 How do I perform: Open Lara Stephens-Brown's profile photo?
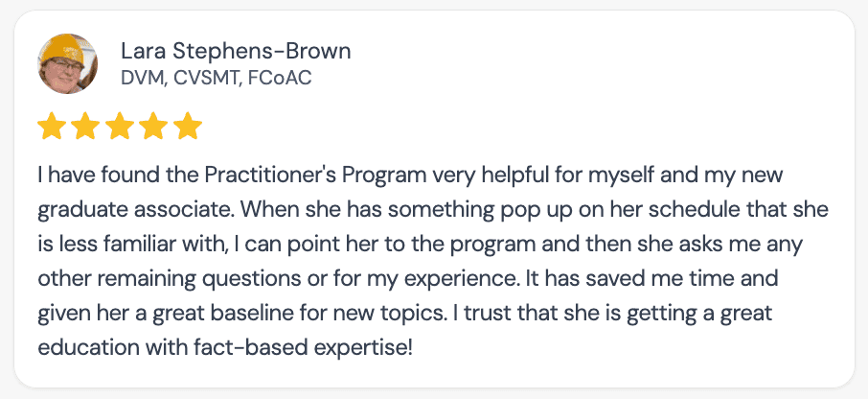[67, 63]
